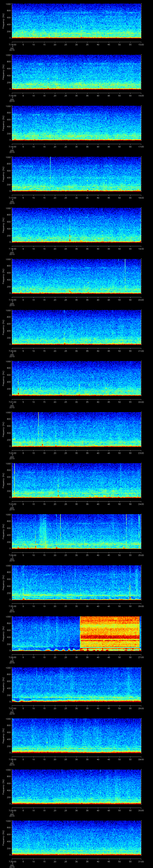Image resolution: width=153 pixels, height=868 pixels.
Task: Click the 23:00 end time label
Action: pos(141,453)
